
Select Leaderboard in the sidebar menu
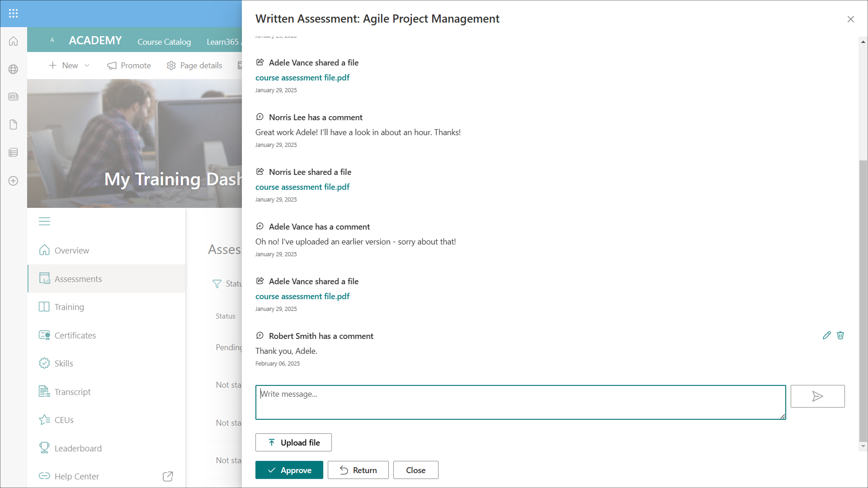[x=78, y=448]
